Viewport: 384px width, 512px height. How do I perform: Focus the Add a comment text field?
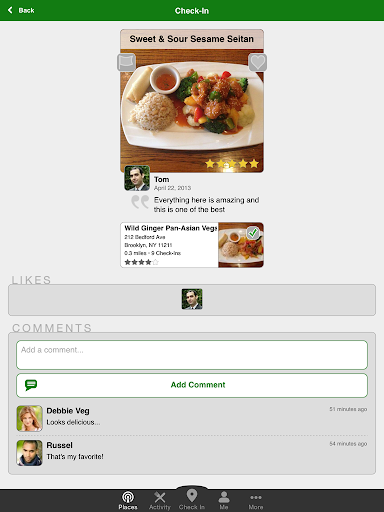[192, 355]
